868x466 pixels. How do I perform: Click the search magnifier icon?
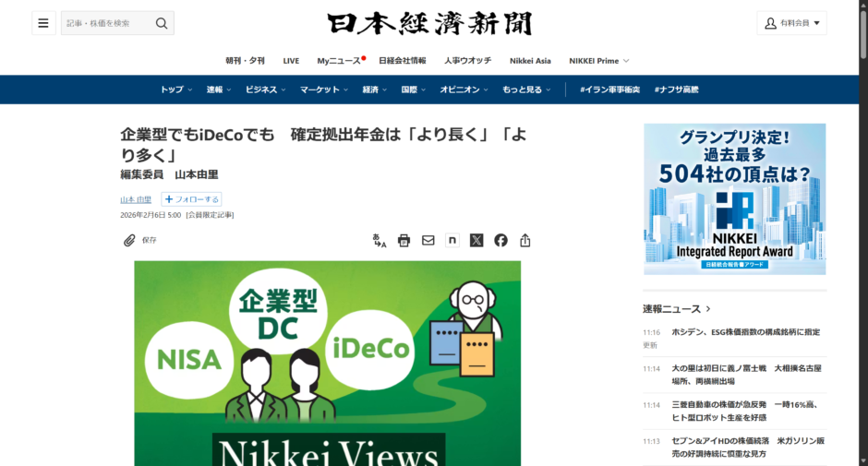tap(161, 23)
